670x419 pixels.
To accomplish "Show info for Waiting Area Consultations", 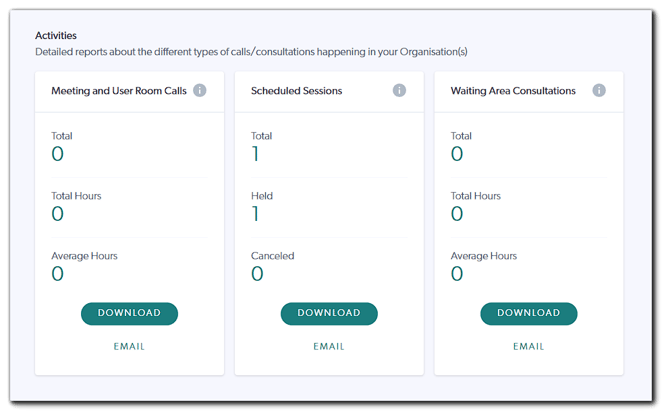I will (599, 91).
